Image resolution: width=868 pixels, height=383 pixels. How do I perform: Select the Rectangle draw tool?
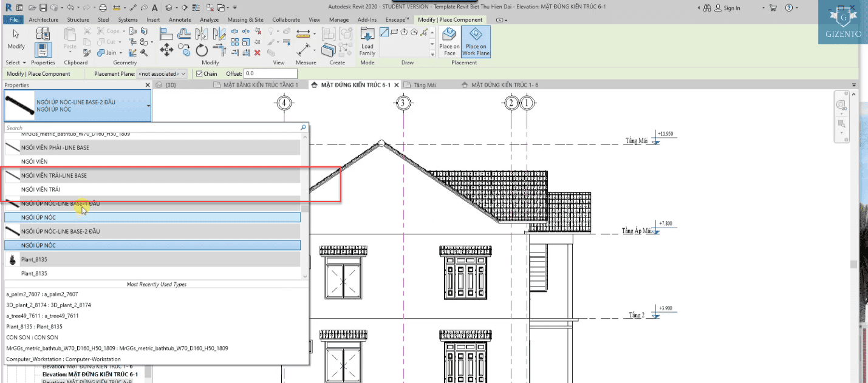(x=395, y=32)
